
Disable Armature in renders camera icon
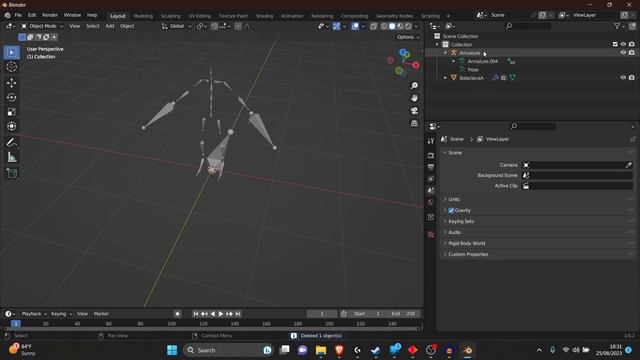631,53
